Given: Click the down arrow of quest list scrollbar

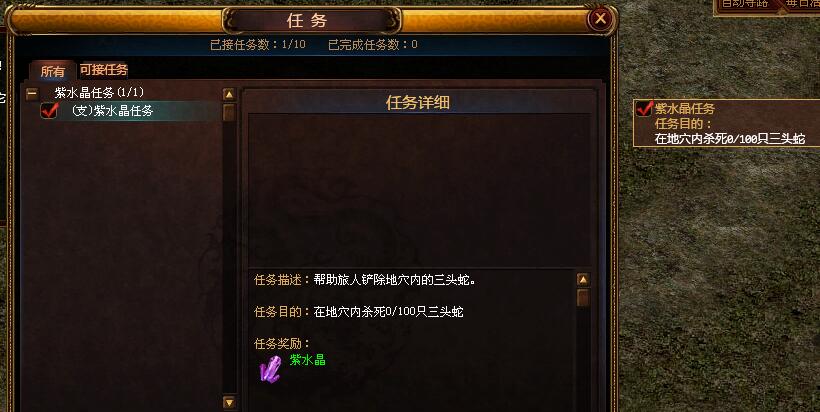Looking at the screenshot, I should point(229,402).
